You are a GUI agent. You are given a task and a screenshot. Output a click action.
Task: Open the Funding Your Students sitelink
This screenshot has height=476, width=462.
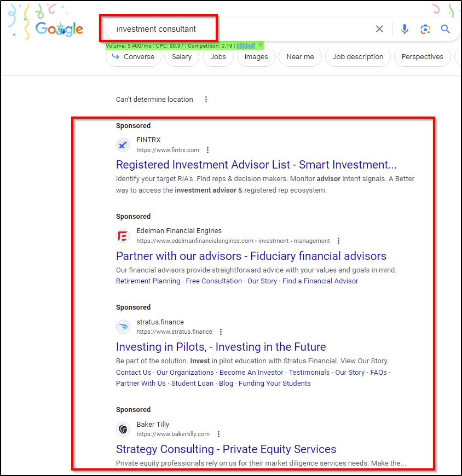click(x=275, y=384)
